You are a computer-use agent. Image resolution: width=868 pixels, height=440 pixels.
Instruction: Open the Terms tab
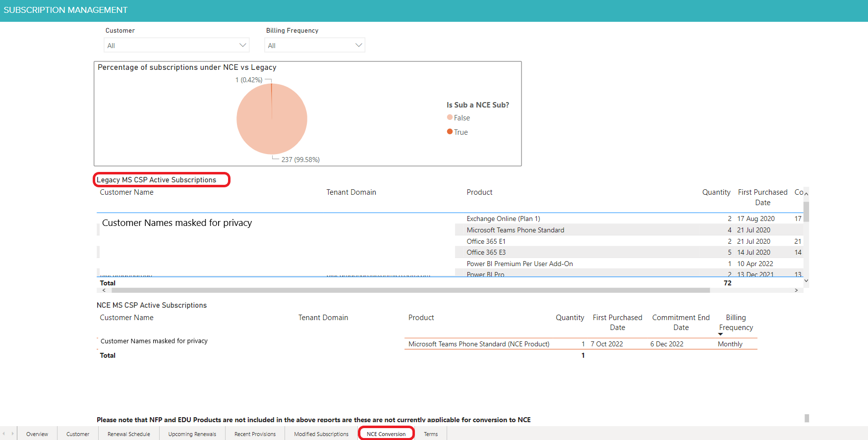(431, 434)
